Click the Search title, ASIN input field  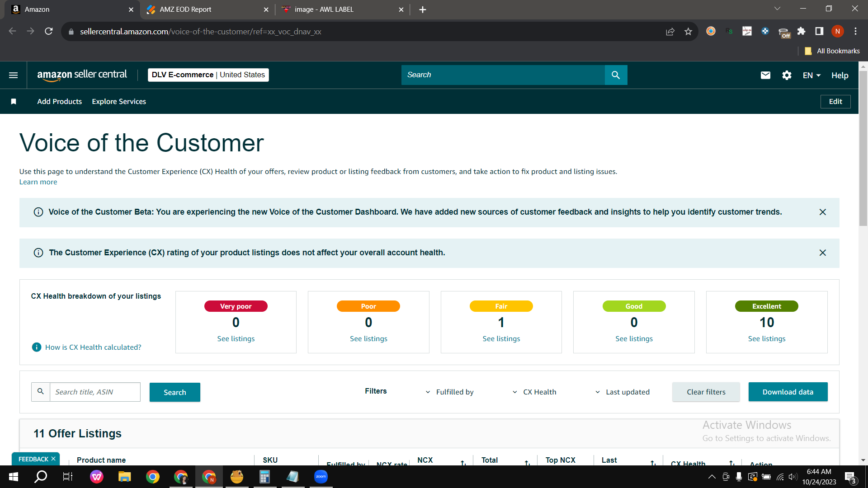[x=95, y=392]
